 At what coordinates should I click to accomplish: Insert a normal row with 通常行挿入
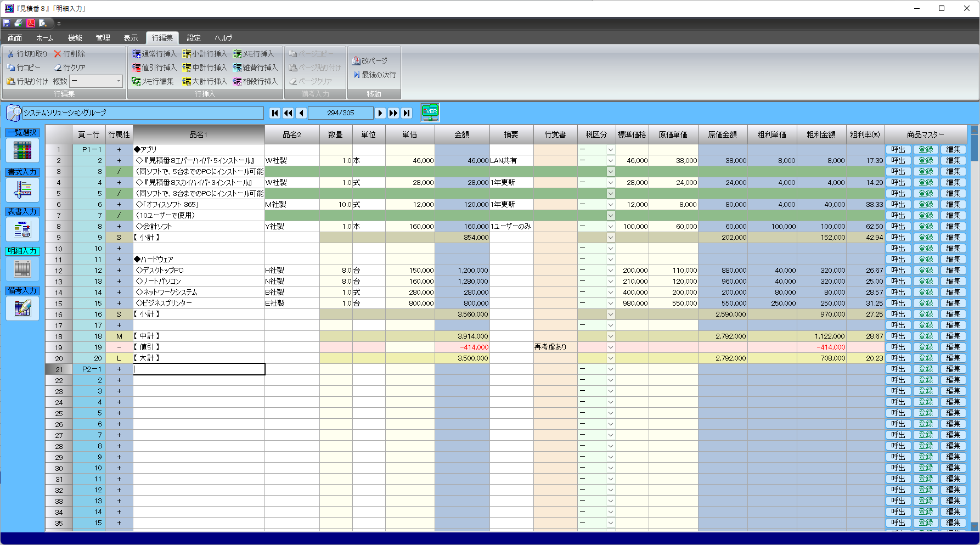(x=154, y=54)
